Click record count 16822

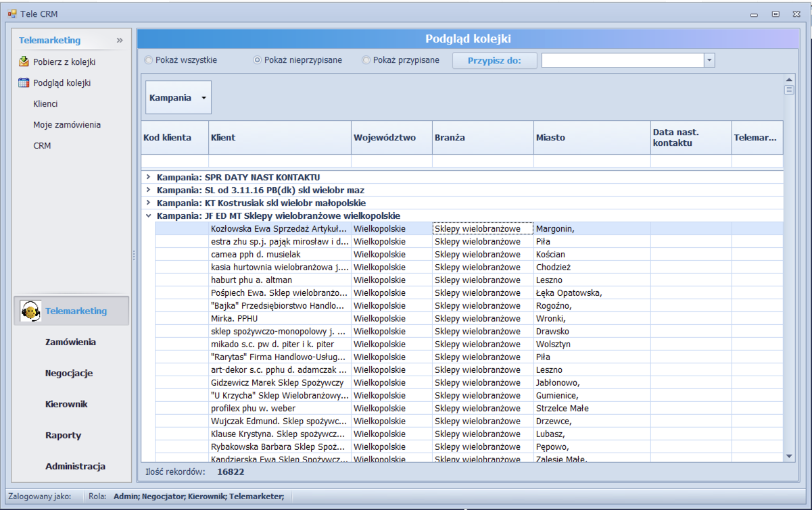pos(231,472)
